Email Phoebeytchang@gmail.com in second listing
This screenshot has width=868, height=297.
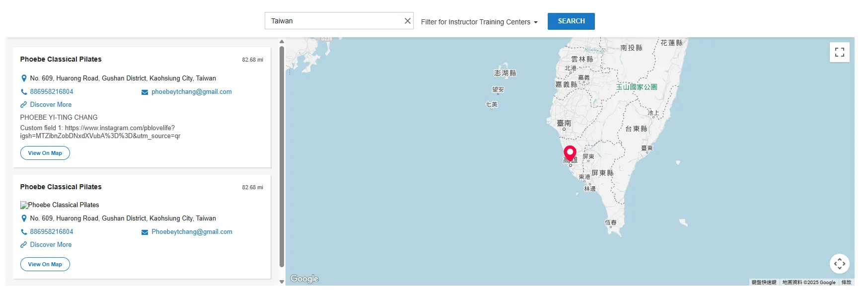192,232
